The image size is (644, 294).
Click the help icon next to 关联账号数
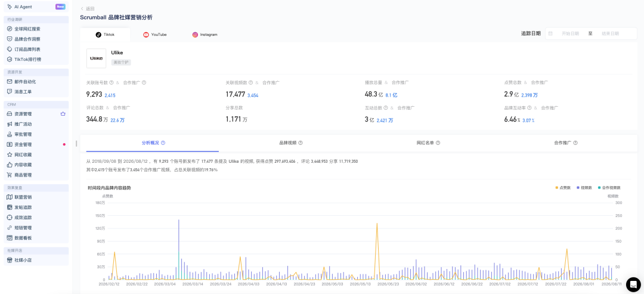pyautogui.click(x=112, y=82)
